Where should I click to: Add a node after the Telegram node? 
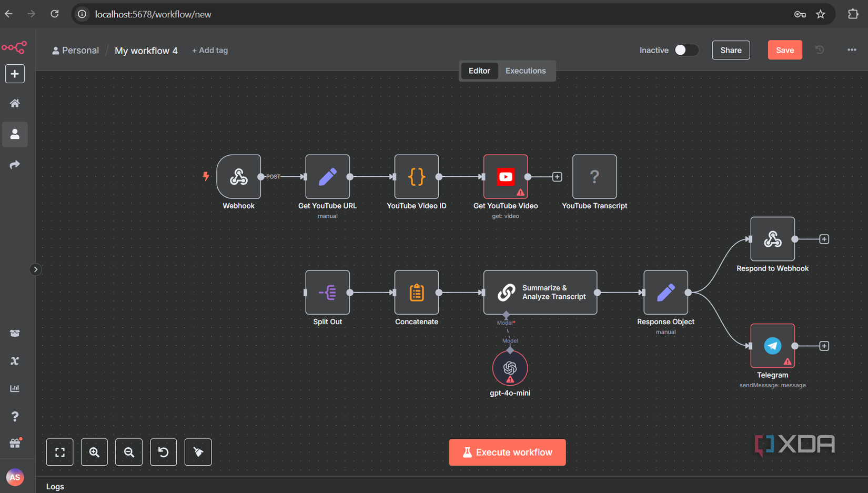click(824, 346)
